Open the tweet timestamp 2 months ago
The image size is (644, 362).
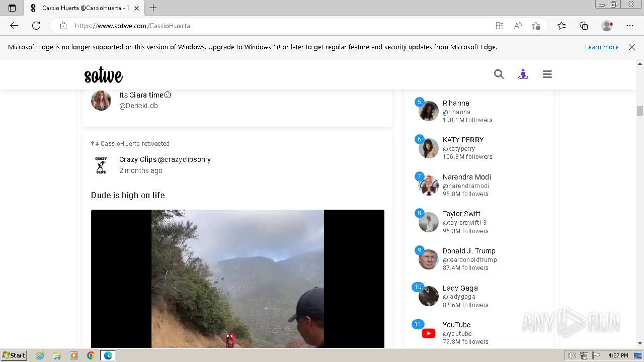pyautogui.click(x=141, y=170)
